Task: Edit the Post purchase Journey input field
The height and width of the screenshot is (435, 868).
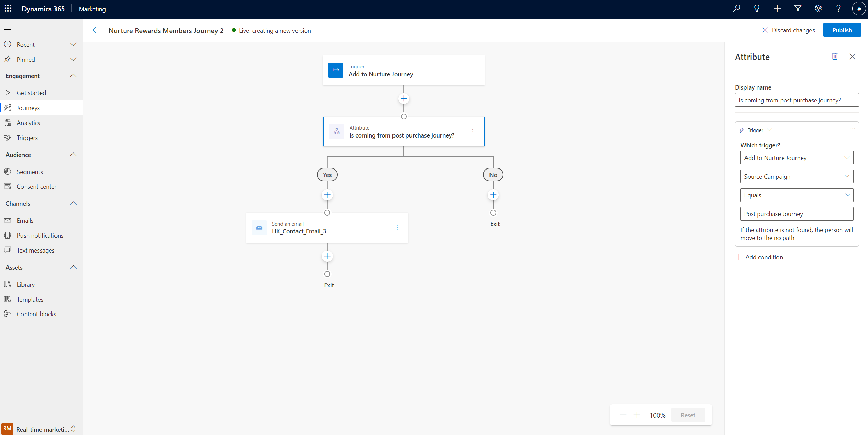Action: 797,214
